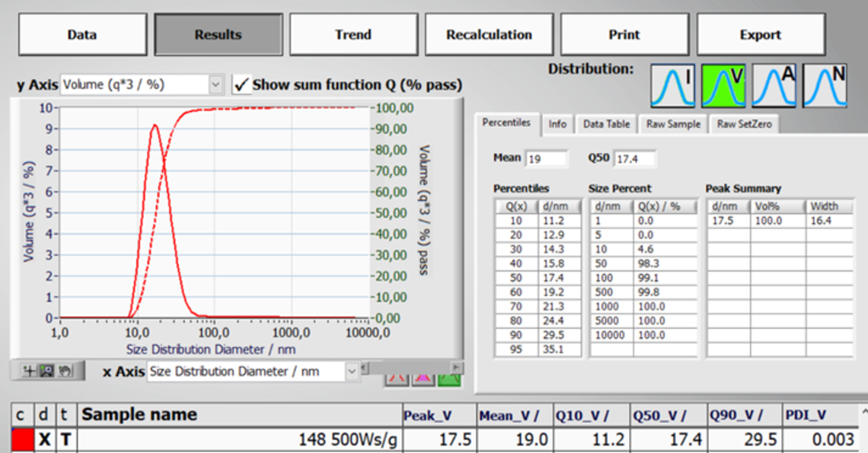Select the crosshair cursor tool below graph
The width and height of the screenshot is (868, 453).
30,371
